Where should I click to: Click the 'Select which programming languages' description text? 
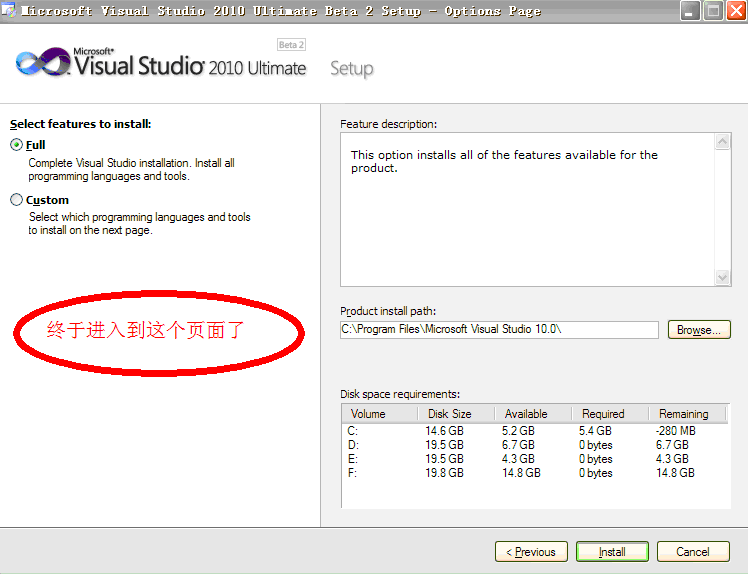139,223
